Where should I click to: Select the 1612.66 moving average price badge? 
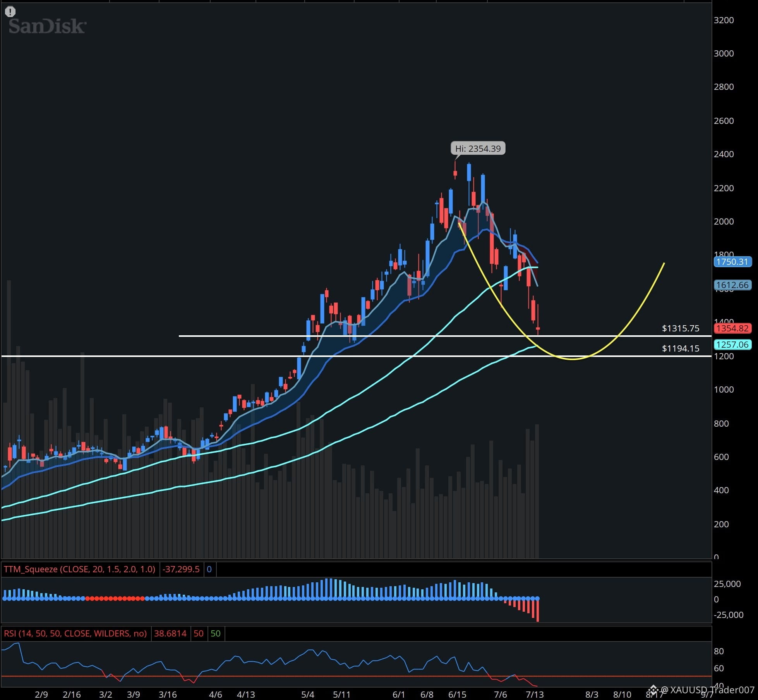coord(732,285)
